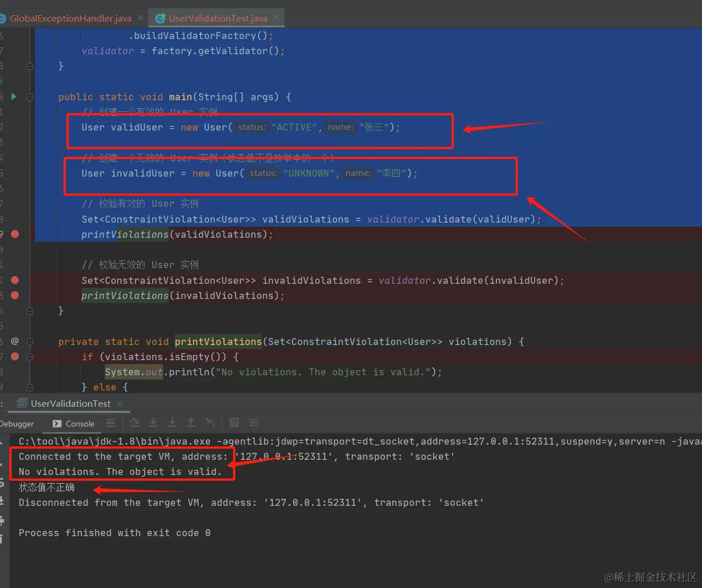This screenshot has width=702, height=588.
Task: Switch to the Debugger tab
Action: coord(17,424)
